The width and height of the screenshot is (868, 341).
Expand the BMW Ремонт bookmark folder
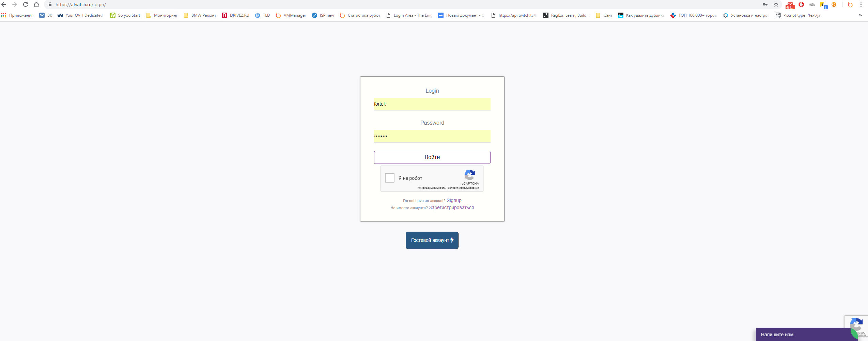(200, 15)
